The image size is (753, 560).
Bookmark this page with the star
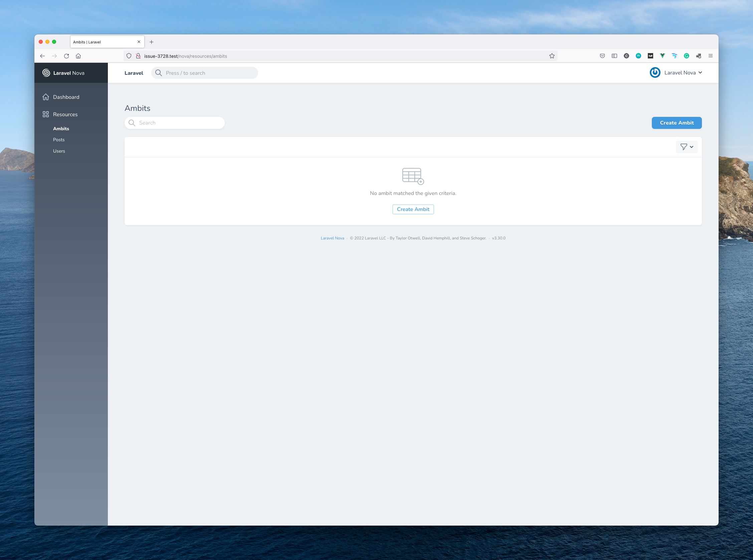(552, 56)
